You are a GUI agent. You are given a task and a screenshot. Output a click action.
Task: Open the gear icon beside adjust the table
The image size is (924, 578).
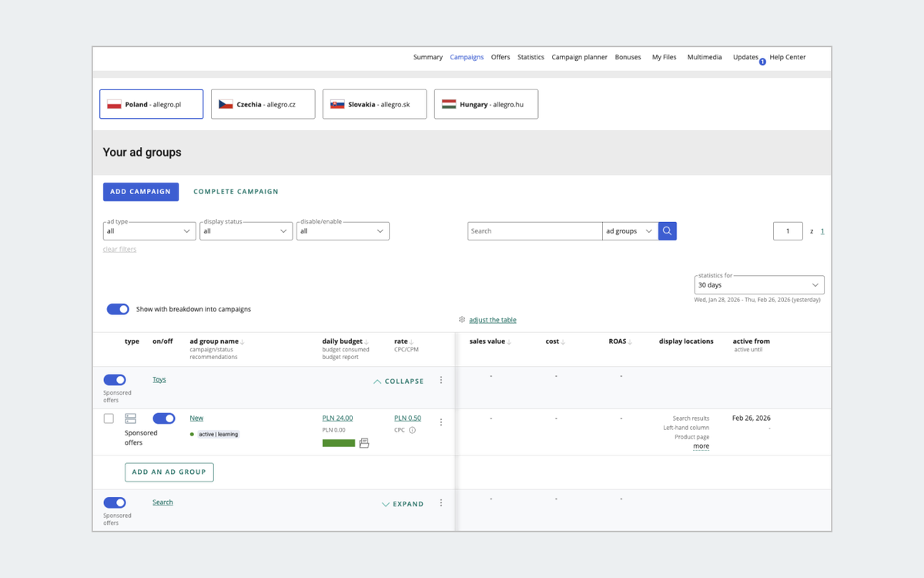click(461, 319)
